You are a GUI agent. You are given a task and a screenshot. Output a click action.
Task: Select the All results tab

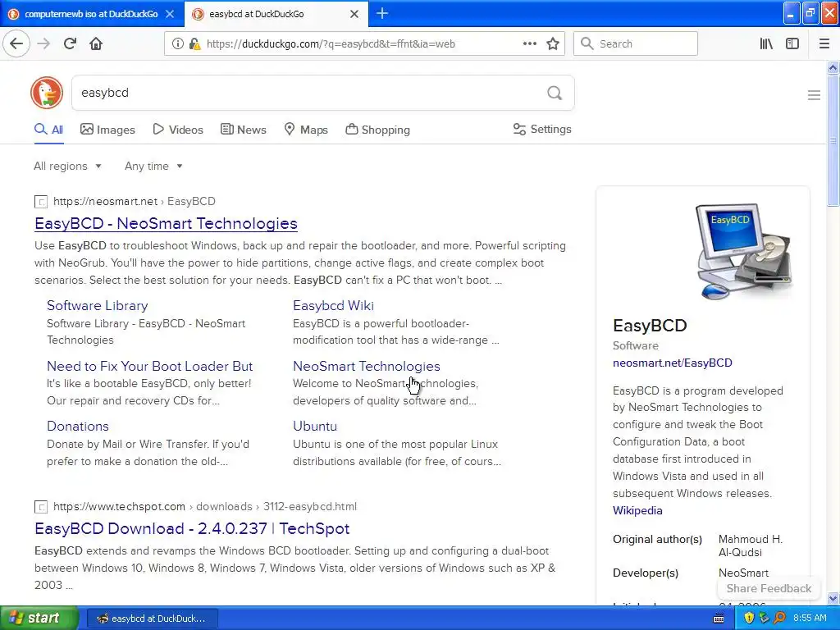[x=48, y=130]
